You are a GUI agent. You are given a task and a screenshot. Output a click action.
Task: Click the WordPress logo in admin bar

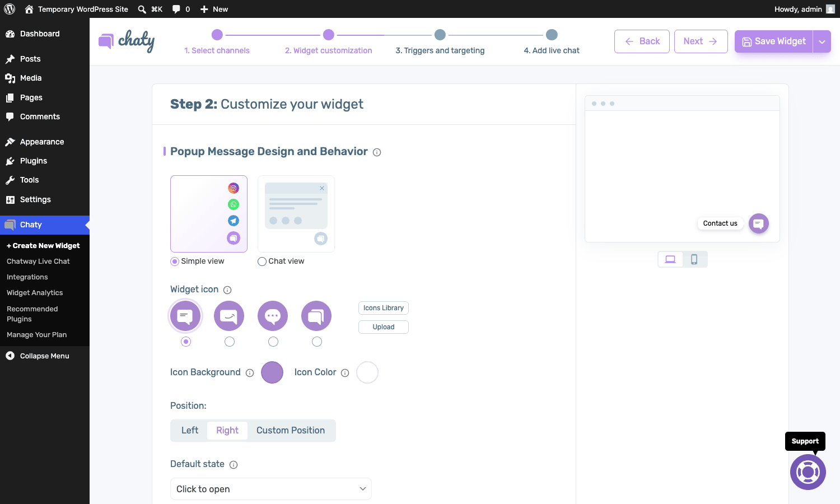coord(10,9)
